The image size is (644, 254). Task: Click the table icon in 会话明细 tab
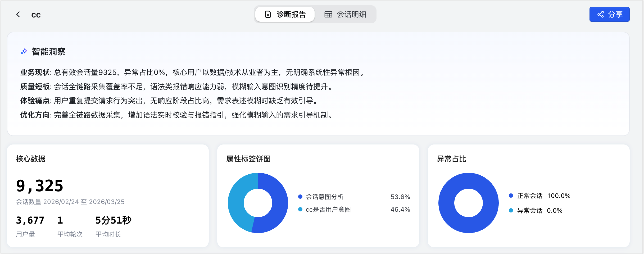(328, 14)
